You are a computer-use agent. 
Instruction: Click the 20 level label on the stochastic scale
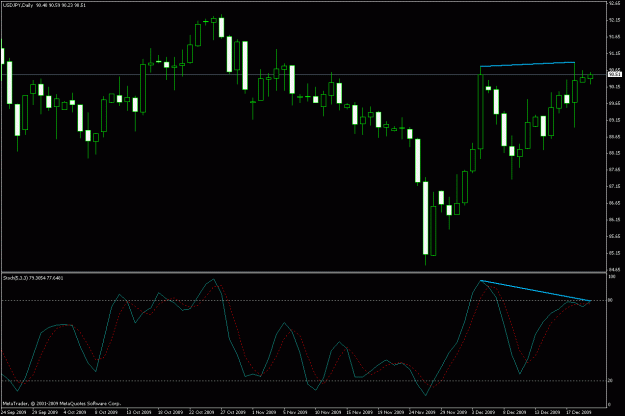point(610,381)
